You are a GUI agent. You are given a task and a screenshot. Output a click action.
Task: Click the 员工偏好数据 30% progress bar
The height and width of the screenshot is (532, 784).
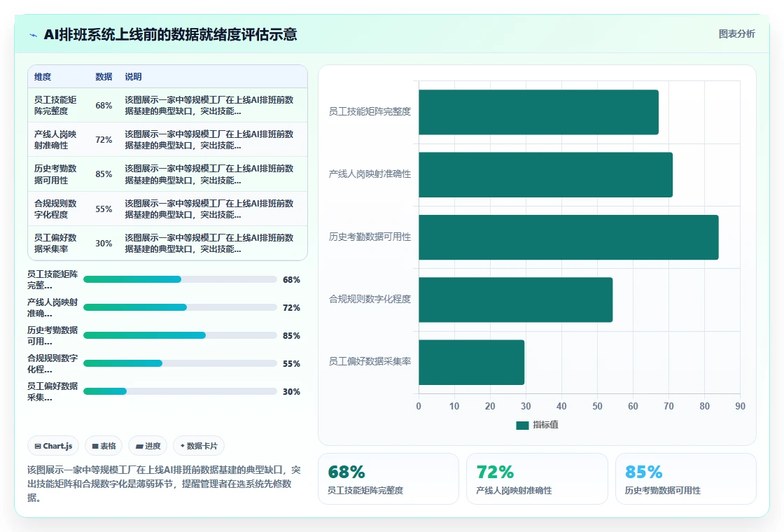[x=180, y=391]
